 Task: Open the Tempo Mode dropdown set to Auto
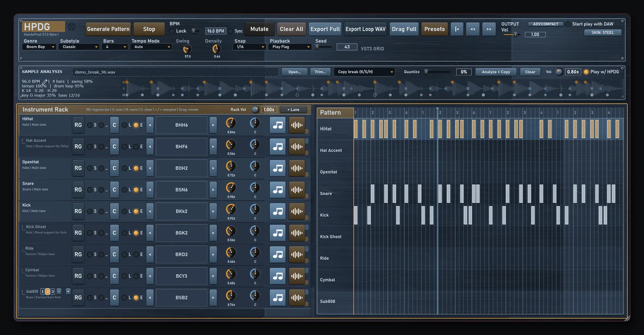[x=151, y=47]
